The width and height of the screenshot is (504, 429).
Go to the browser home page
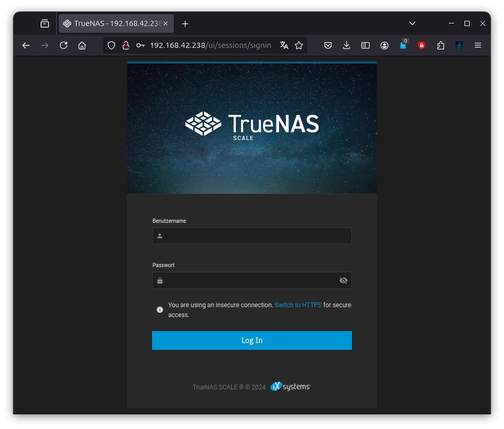point(82,45)
